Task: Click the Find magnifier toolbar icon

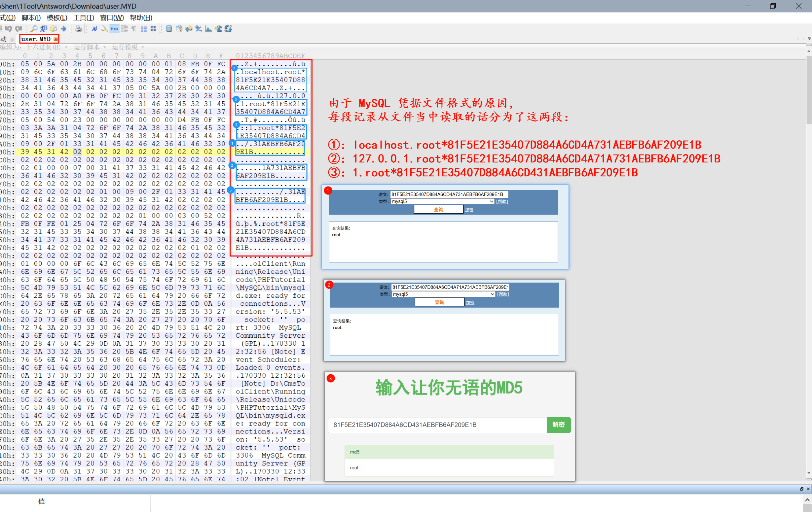Action: (x=34, y=29)
